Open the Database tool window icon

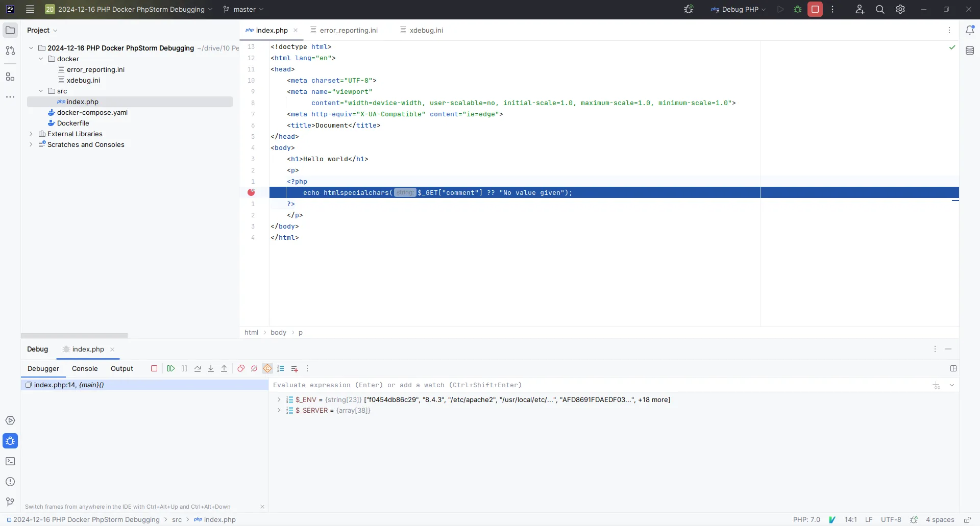(x=970, y=51)
